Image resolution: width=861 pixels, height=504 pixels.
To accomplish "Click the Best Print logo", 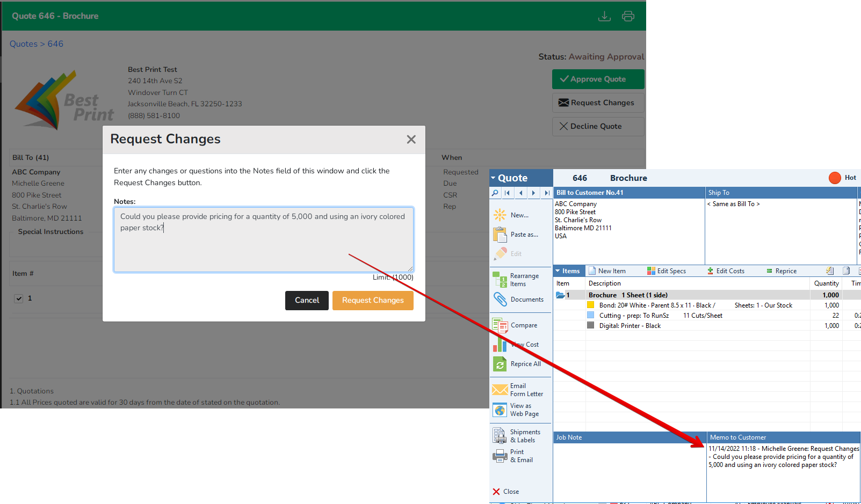I will tap(64, 101).
